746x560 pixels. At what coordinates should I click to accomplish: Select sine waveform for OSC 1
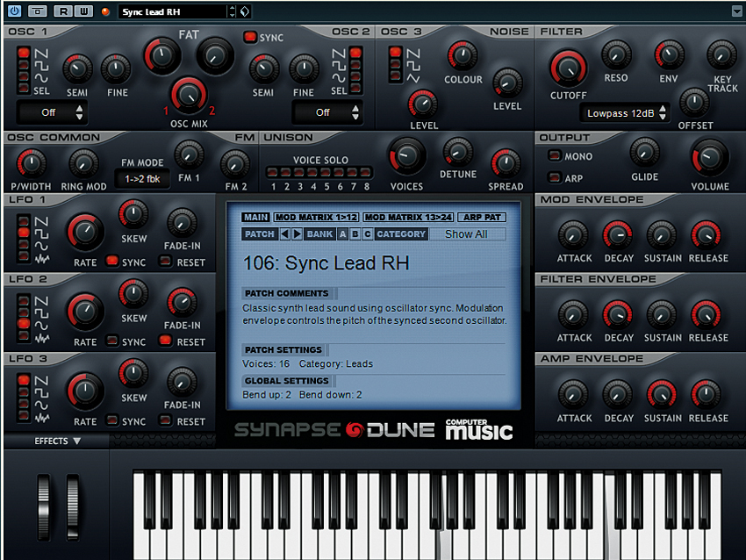click(x=24, y=76)
